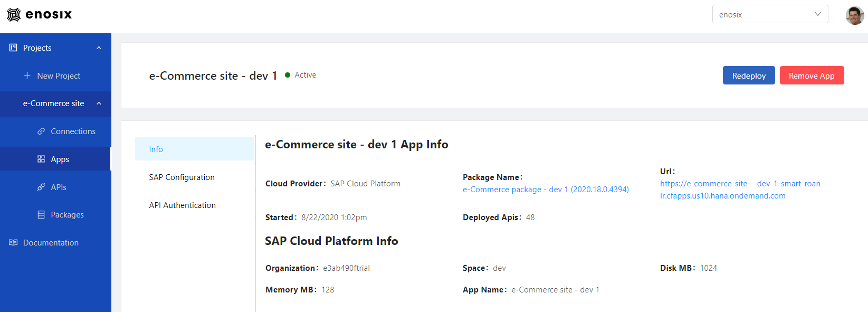Click the App Info section heading
Screen dimensions: 868x312
tap(357, 144)
